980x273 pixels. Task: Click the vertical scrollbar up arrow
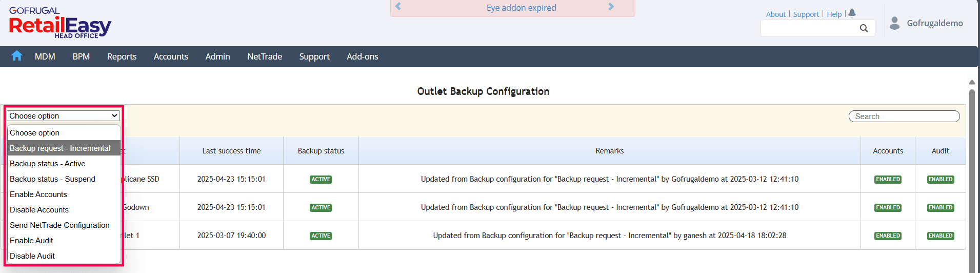tap(971, 82)
